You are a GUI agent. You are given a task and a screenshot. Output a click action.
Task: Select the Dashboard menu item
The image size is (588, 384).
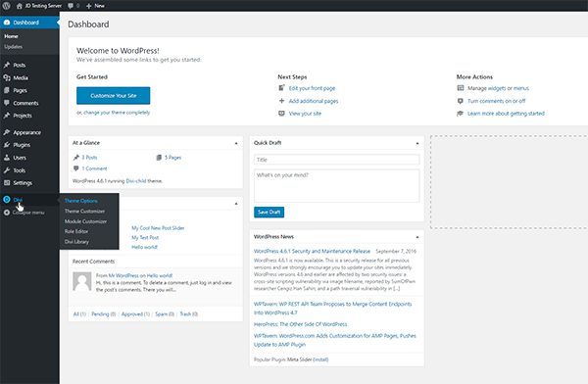click(29, 23)
